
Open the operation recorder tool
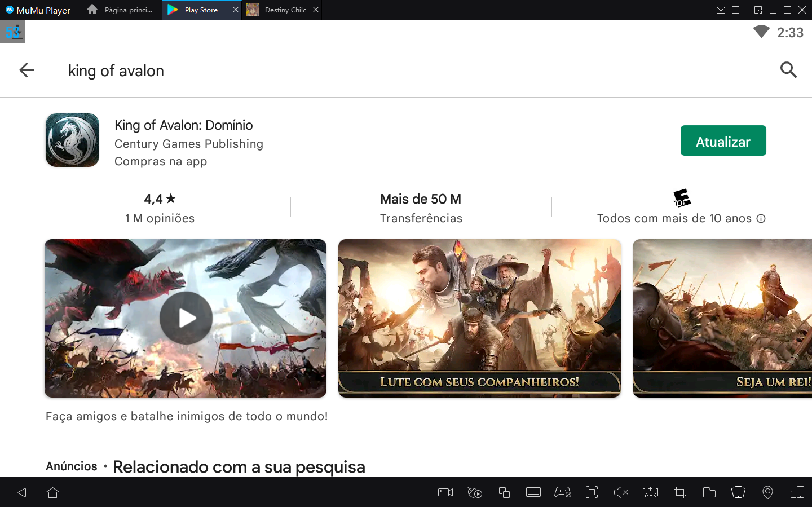click(x=474, y=492)
